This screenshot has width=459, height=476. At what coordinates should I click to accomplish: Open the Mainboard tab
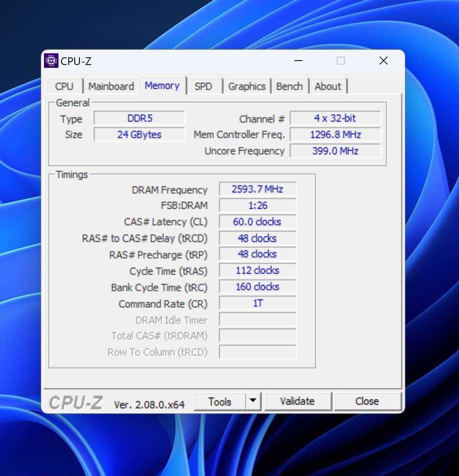[111, 86]
